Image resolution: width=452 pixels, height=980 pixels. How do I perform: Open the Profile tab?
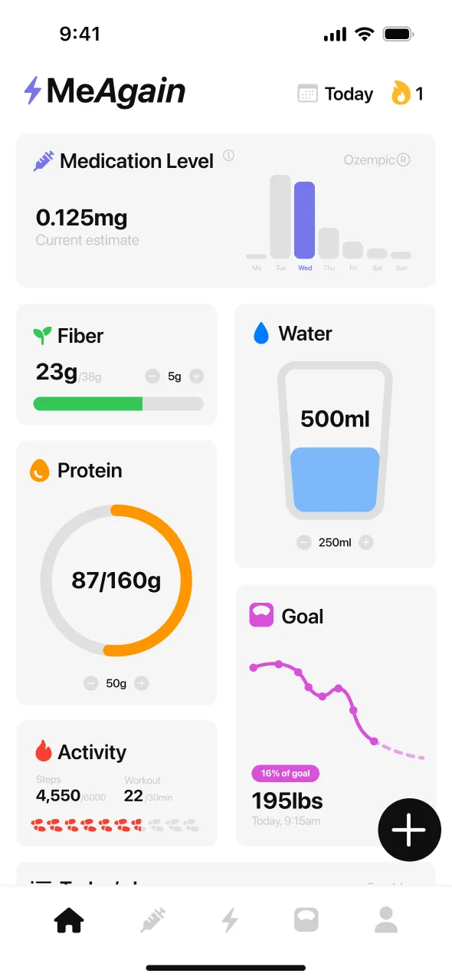tap(385, 919)
